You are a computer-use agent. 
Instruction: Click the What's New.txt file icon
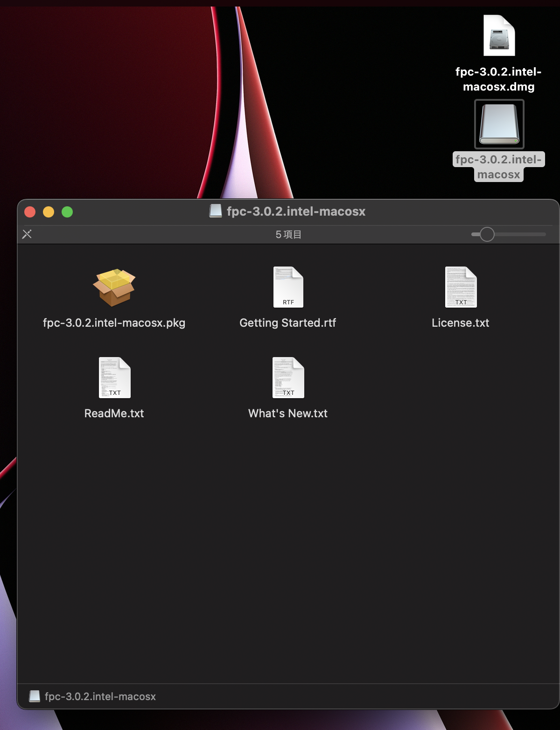(x=288, y=378)
